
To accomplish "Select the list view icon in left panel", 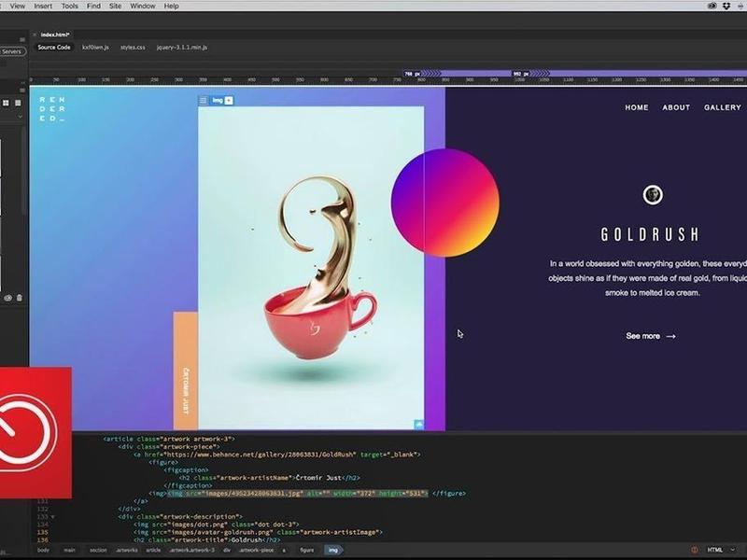I will [x=18, y=103].
